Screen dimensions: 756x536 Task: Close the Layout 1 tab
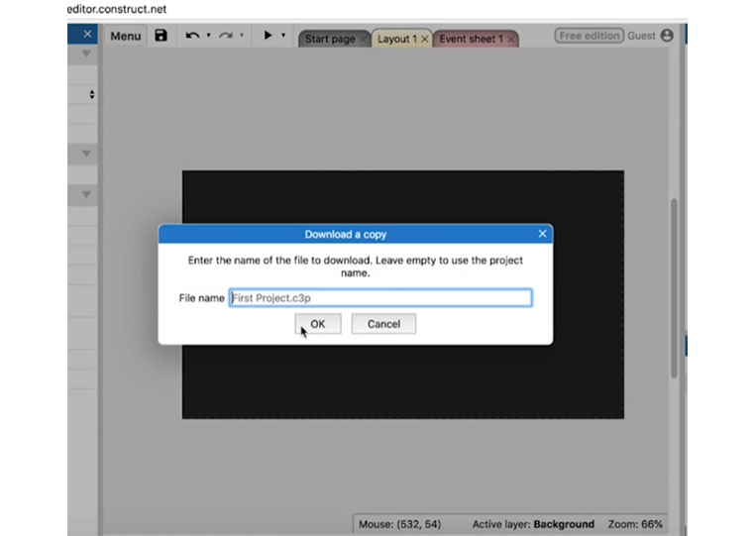coord(424,39)
